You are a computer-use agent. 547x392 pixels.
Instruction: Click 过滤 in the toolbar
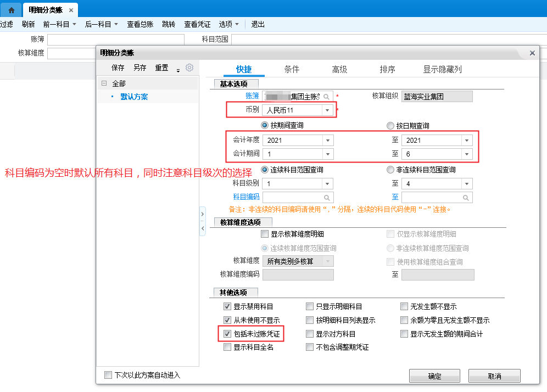pyautogui.click(x=7, y=24)
